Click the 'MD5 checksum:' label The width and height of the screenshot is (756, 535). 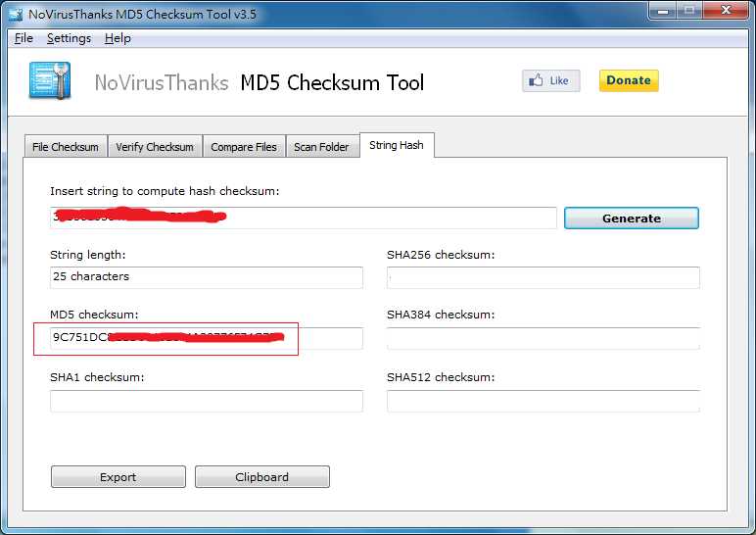coord(94,315)
